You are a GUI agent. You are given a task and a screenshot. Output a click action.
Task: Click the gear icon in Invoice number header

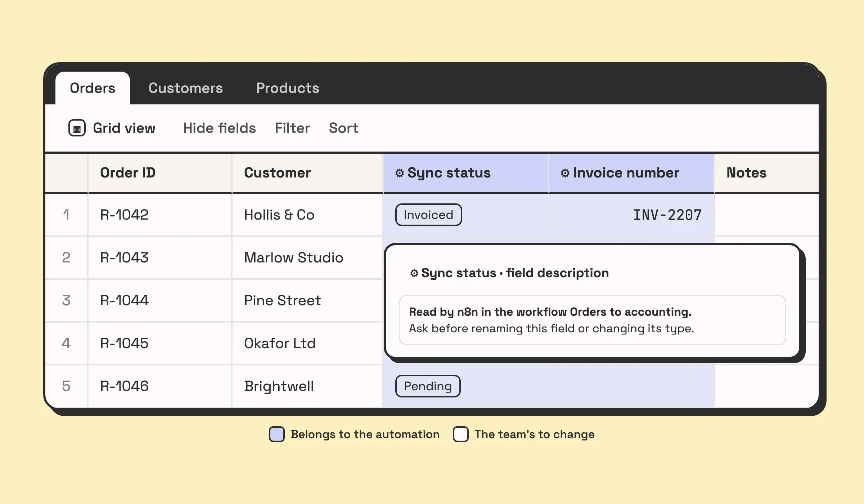coord(565,173)
